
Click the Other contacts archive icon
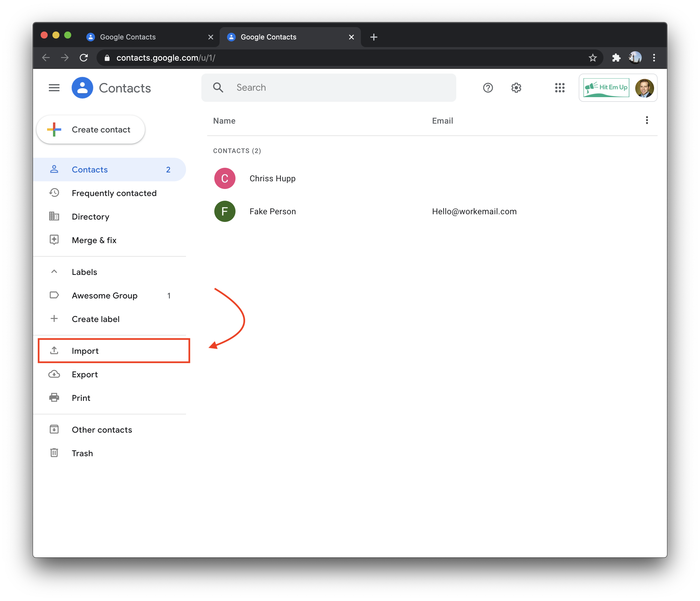point(54,429)
